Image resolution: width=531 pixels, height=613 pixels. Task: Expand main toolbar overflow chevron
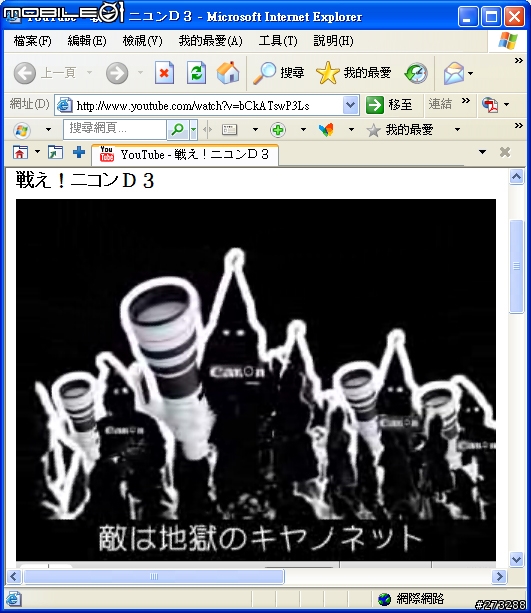tap(518, 61)
